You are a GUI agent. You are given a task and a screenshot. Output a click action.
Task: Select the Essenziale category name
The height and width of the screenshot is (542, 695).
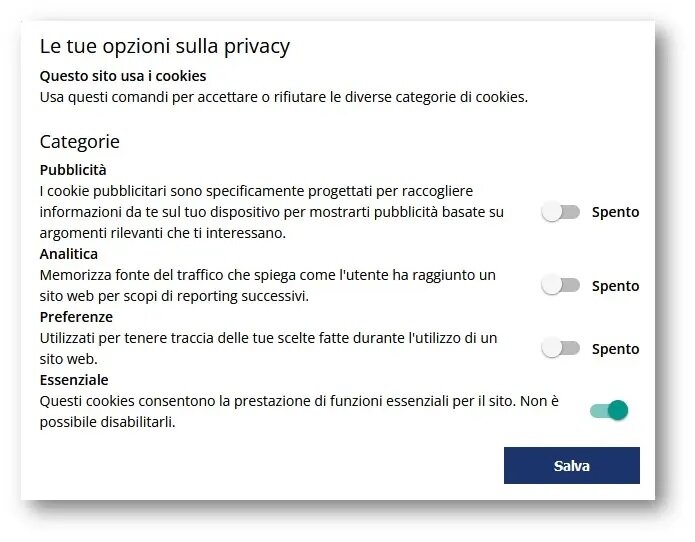(x=74, y=380)
